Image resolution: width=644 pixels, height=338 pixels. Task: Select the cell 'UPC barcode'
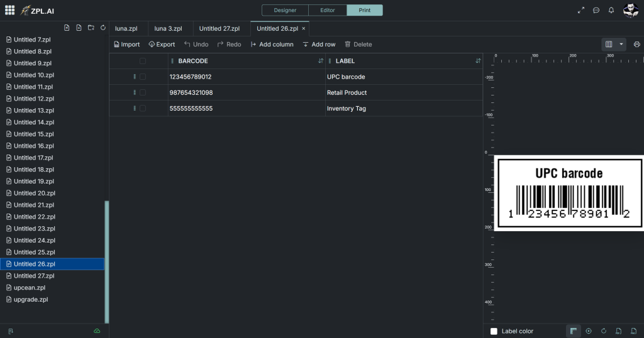[404, 77]
